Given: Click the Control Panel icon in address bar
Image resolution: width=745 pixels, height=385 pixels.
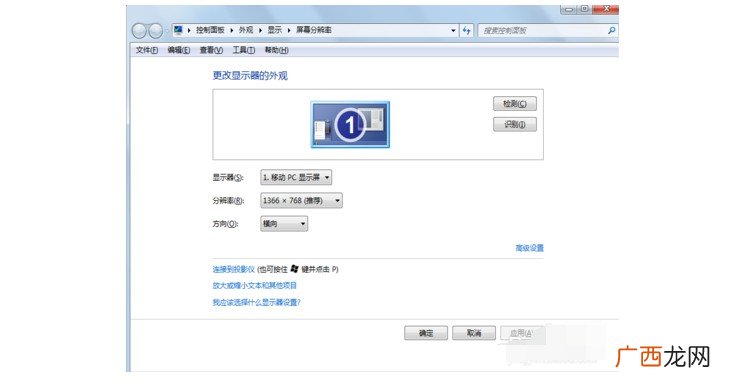Looking at the screenshot, I should 178,30.
